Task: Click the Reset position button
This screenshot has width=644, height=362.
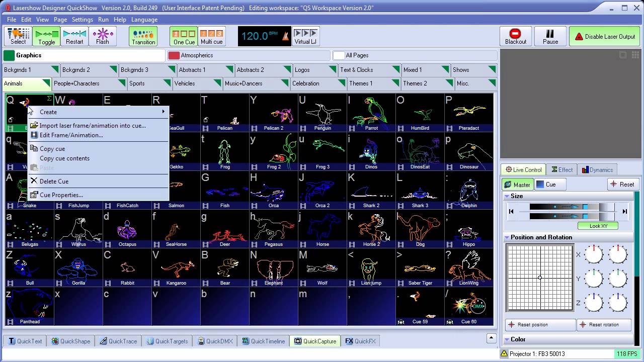Action: click(x=540, y=325)
